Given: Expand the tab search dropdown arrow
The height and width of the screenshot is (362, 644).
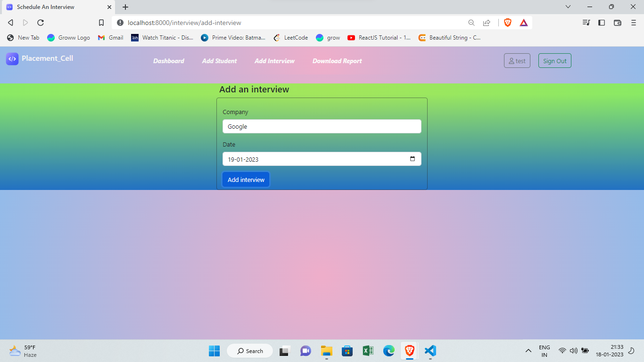Looking at the screenshot, I should pyautogui.click(x=568, y=7).
